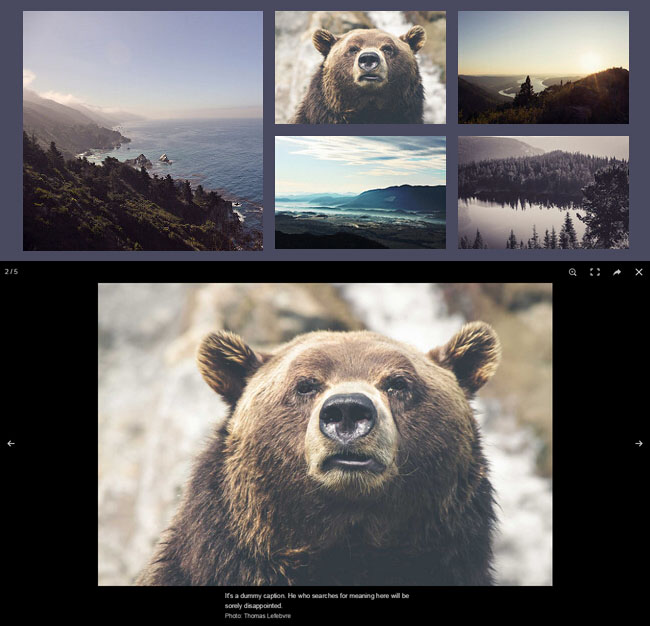Open the share arrow menu
The width and height of the screenshot is (650, 626).
point(617,272)
